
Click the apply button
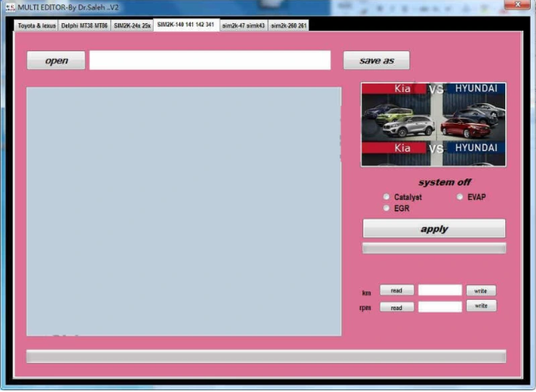point(433,229)
